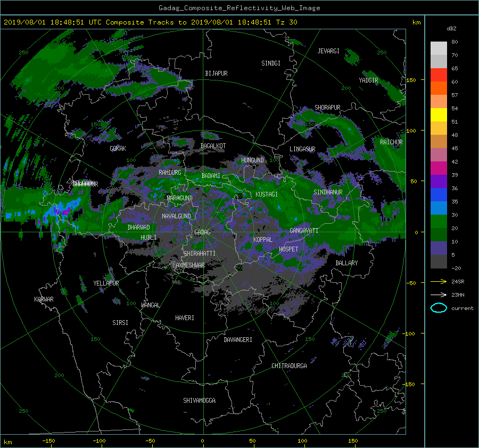Click the SHIVAMOGGA city label

click(x=199, y=400)
